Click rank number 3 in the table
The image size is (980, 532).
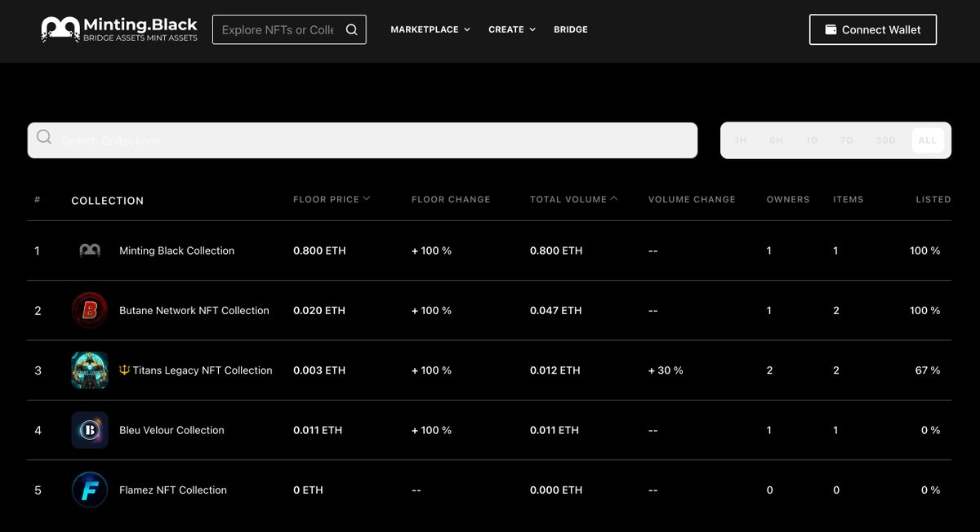click(38, 370)
